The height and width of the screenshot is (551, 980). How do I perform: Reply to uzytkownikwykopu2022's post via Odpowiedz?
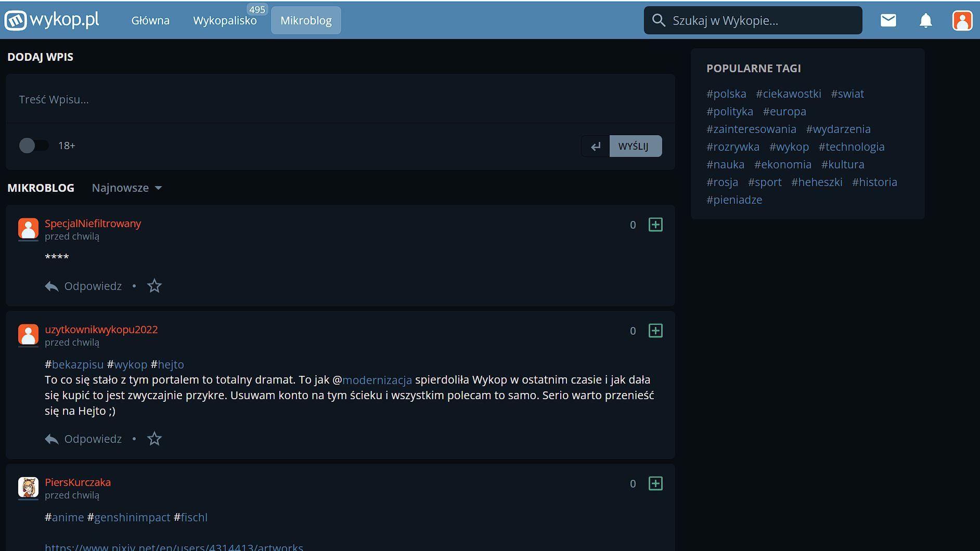point(84,439)
